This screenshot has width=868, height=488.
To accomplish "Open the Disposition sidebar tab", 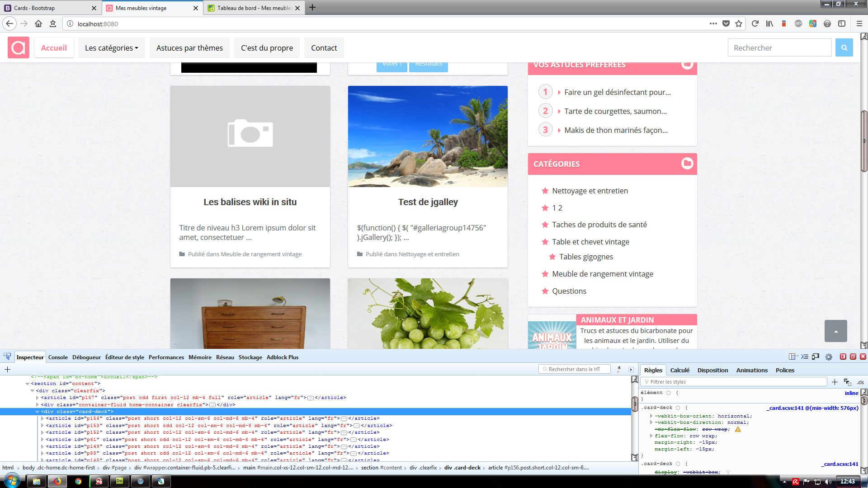I will click(x=712, y=370).
